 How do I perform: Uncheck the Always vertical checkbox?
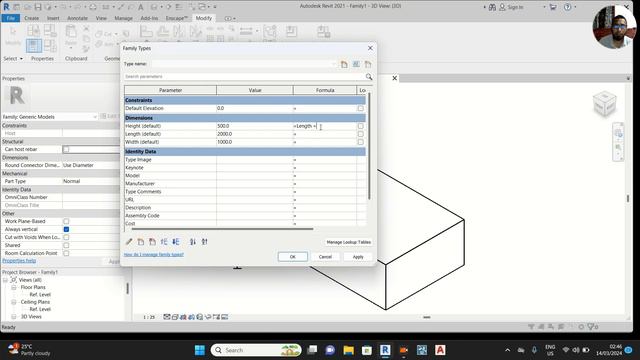(x=66, y=229)
